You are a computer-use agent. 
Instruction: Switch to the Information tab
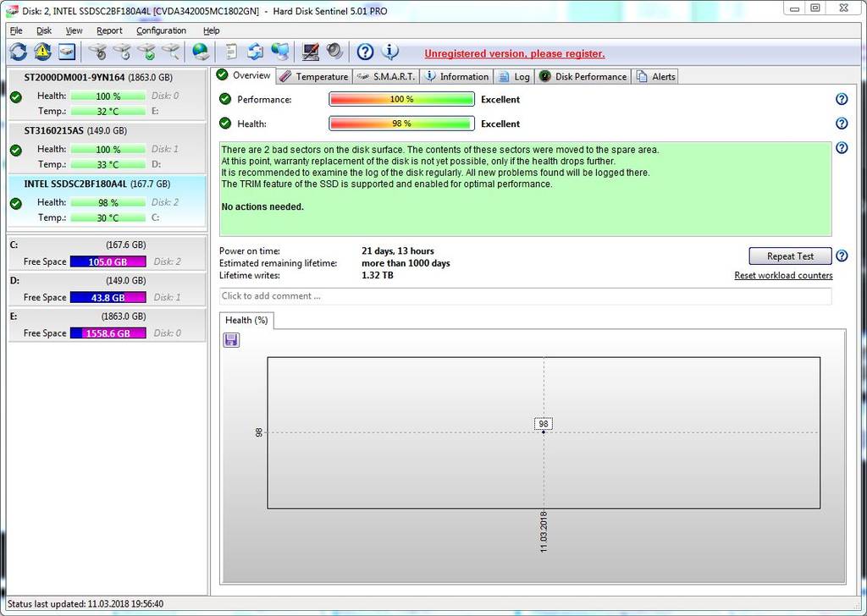pos(456,76)
